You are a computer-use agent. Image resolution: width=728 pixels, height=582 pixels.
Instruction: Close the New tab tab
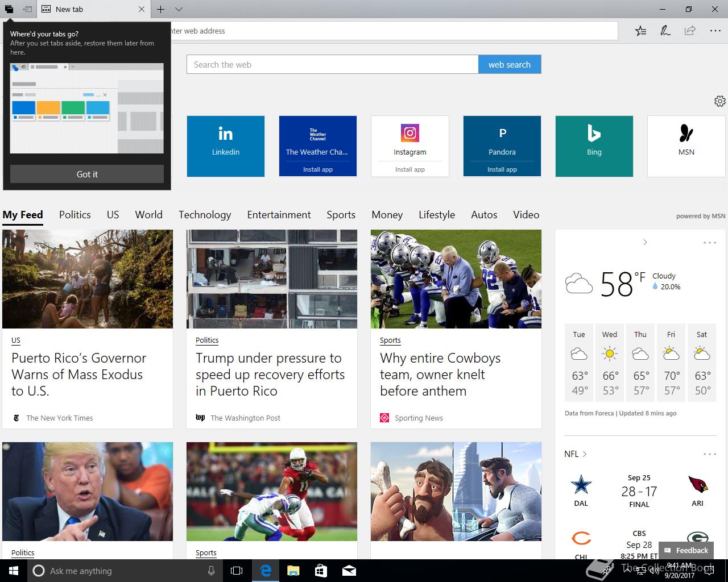[142, 9]
